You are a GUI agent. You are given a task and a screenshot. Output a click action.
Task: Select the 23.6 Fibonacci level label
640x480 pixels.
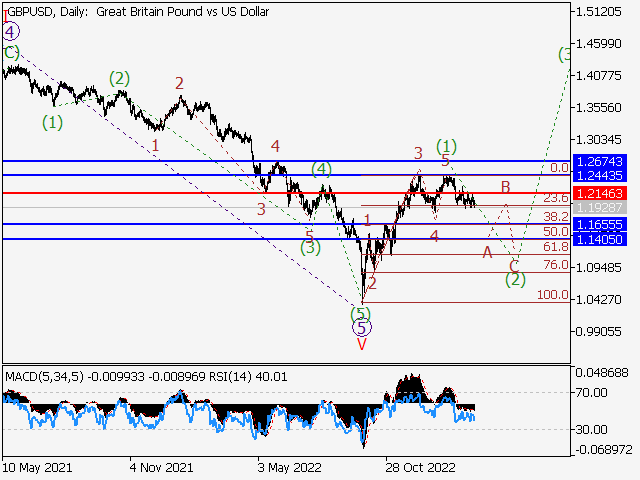556,198
